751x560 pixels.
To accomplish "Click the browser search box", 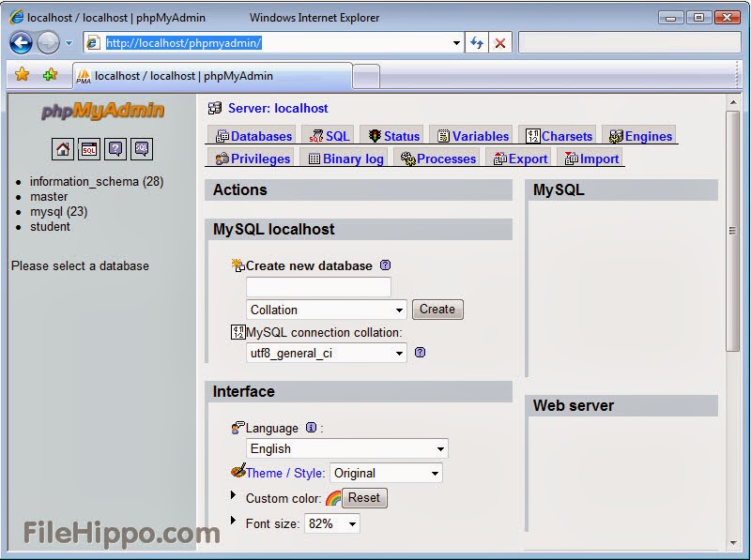I will 630,42.
